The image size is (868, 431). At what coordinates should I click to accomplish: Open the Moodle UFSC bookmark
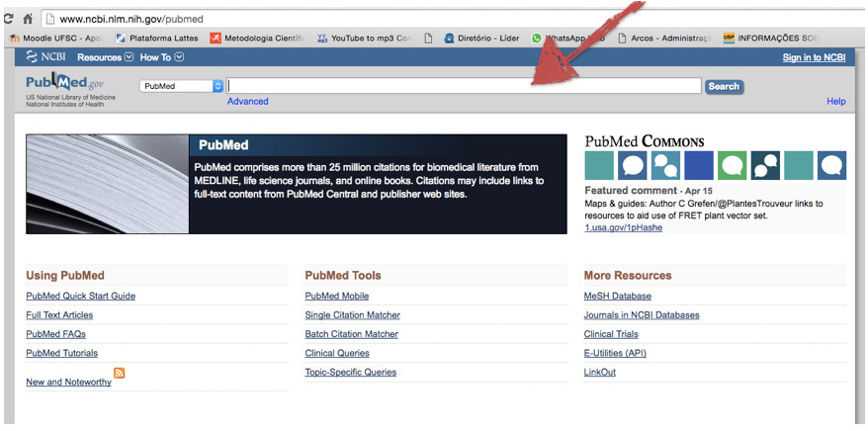(56, 39)
